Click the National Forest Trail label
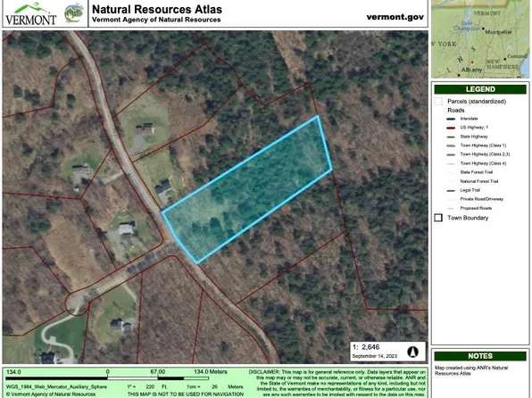This screenshot has height=398, width=532. click(x=479, y=181)
